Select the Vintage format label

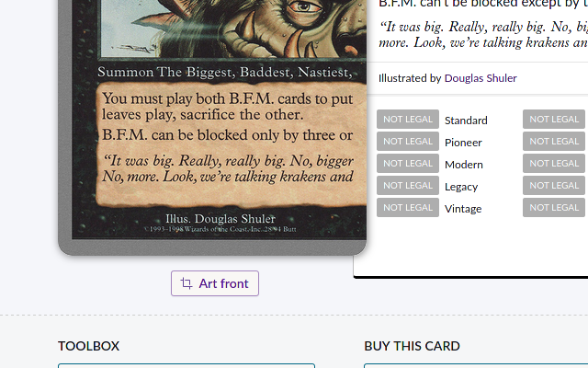[x=463, y=209]
